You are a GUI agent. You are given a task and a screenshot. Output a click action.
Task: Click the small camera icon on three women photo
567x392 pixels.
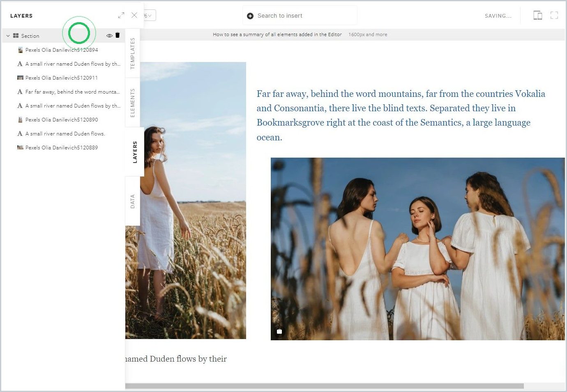[279, 332]
